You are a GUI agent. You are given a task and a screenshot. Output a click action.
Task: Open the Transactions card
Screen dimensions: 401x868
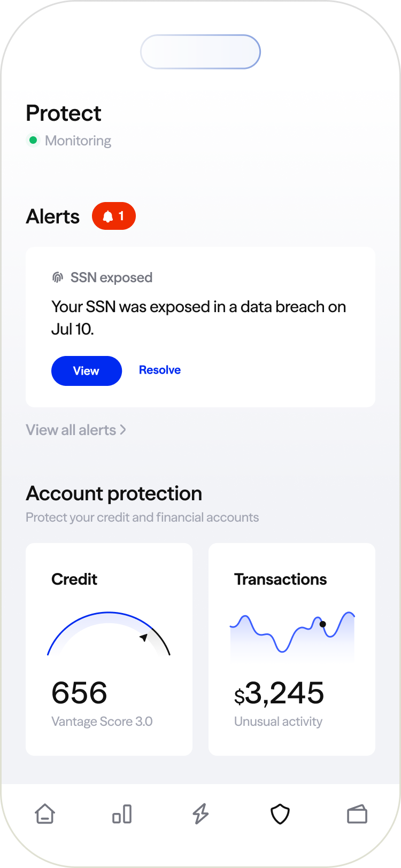[292, 649]
